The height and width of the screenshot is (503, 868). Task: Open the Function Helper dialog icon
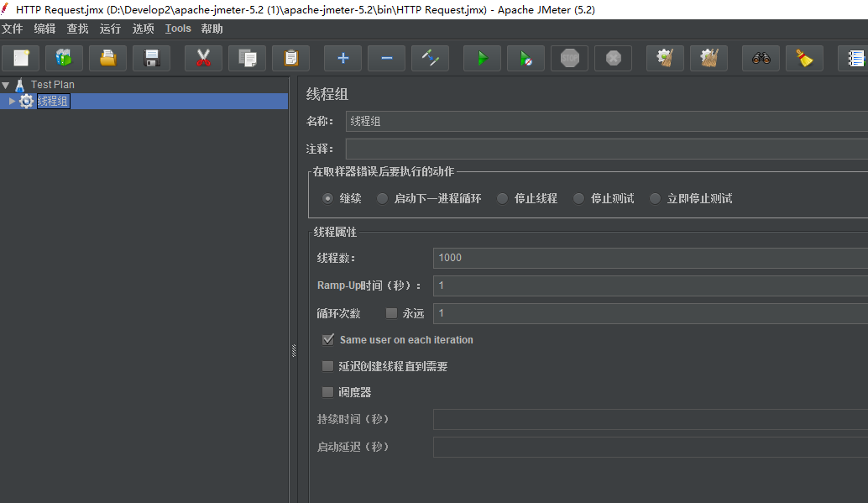point(857,58)
